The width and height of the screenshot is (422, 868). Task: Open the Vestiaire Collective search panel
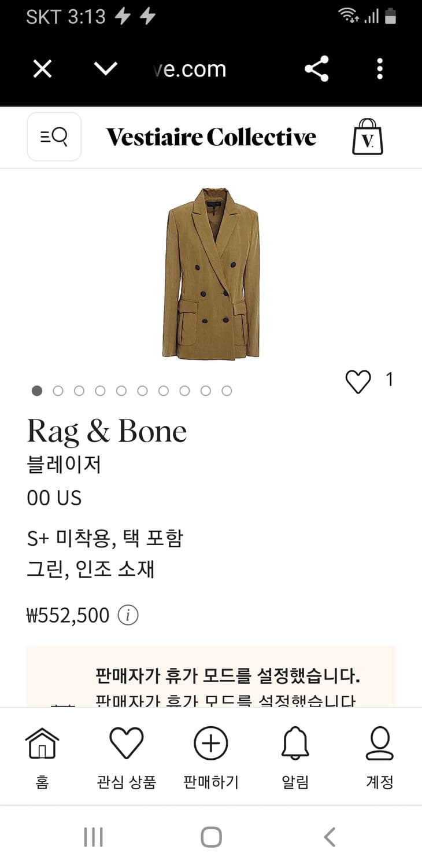pyautogui.click(x=54, y=137)
